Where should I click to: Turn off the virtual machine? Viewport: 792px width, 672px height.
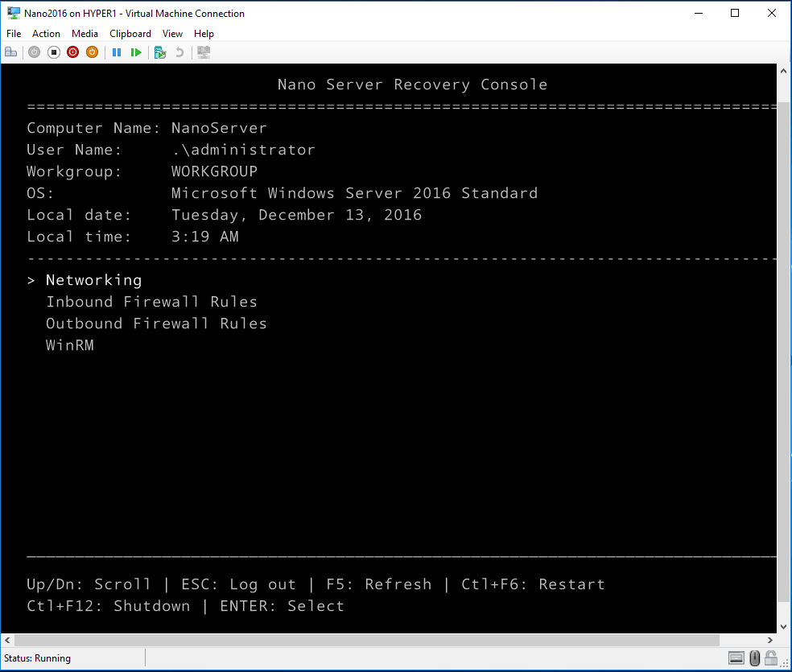pyautogui.click(x=54, y=52)
